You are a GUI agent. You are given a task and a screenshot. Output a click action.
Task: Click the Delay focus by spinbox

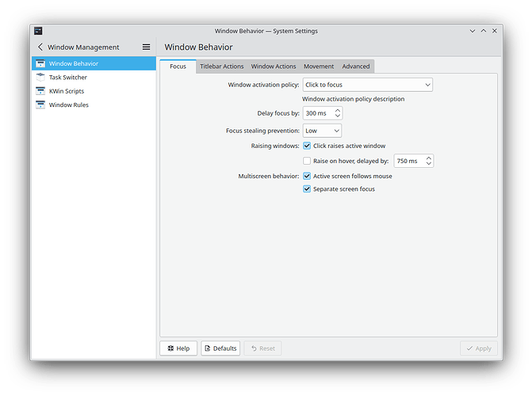(317, 114)
